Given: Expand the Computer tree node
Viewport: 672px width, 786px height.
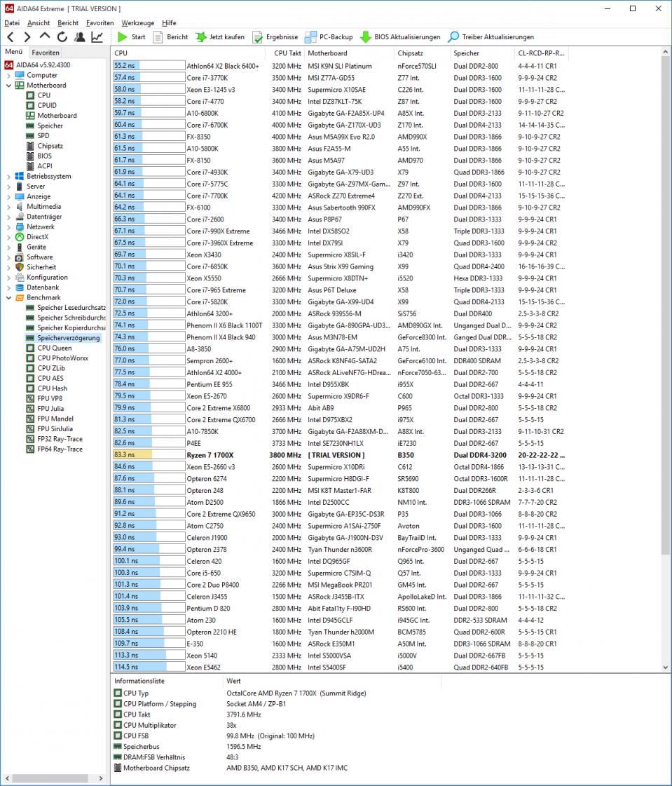Looking at the screenshot, I should pyautogui.click(x=8, y=75).
